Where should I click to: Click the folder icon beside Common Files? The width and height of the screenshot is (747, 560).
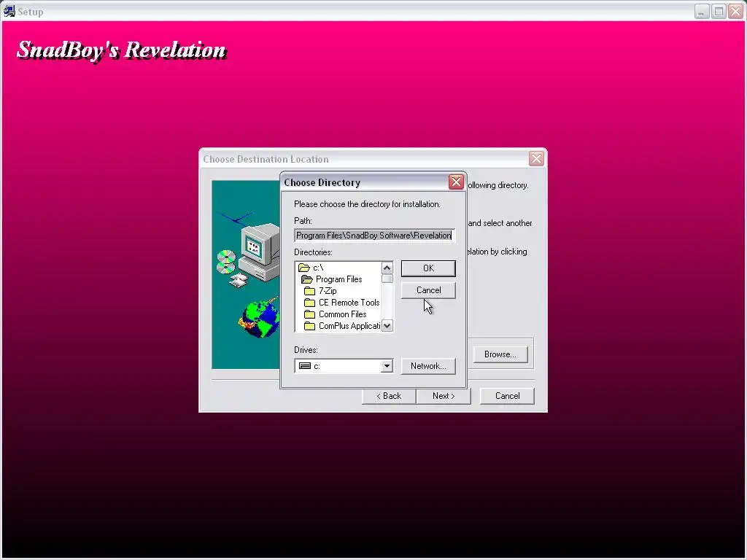[x=309, y=314]
